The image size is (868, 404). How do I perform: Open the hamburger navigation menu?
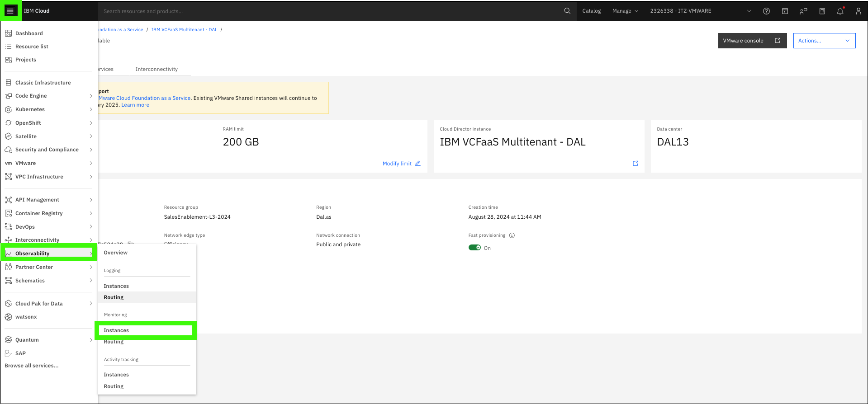(10, 11)
